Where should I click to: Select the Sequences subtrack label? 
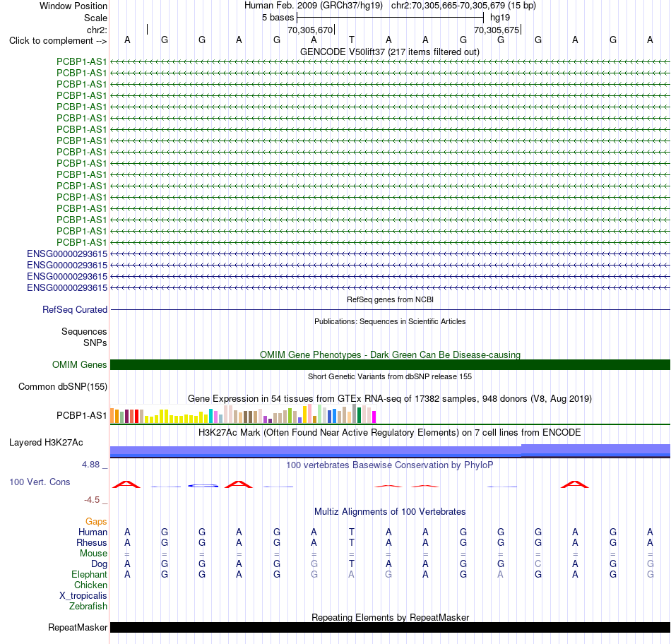click(x=84, y=332)
